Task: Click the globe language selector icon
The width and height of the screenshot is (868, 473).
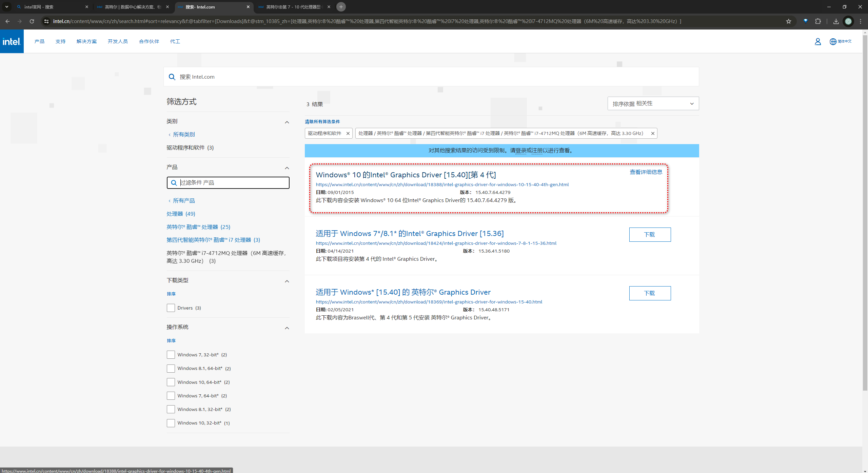Action: (833, 41)
